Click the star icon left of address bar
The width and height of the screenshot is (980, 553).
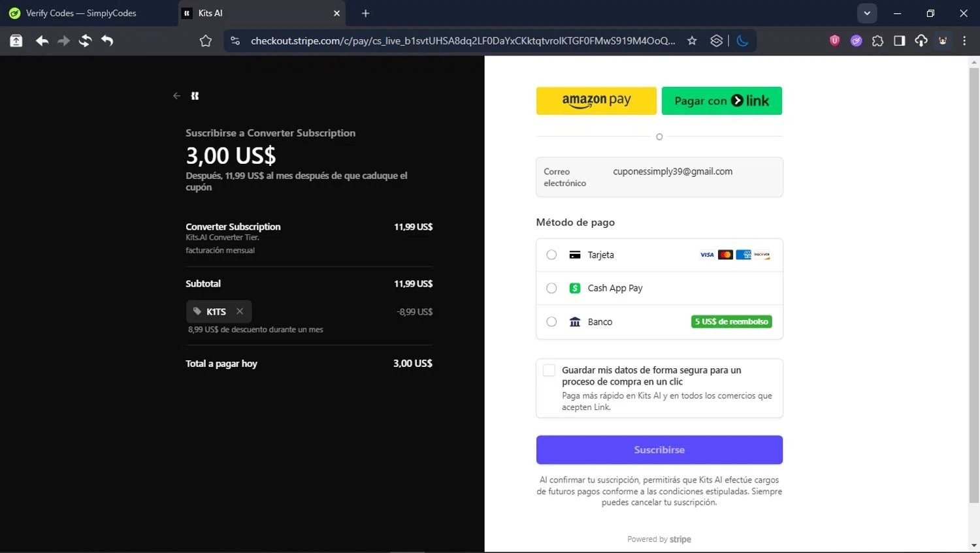point(206,40)
